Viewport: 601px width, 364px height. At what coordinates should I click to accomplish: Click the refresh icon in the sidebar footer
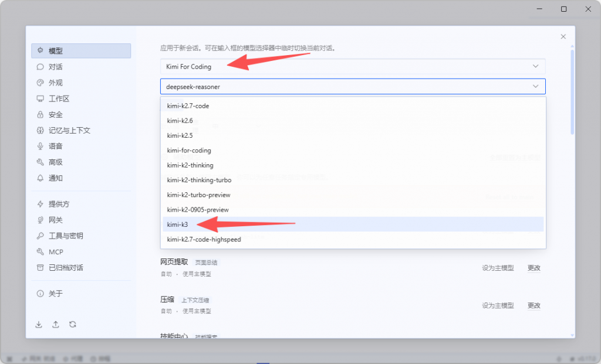point(72,325)
